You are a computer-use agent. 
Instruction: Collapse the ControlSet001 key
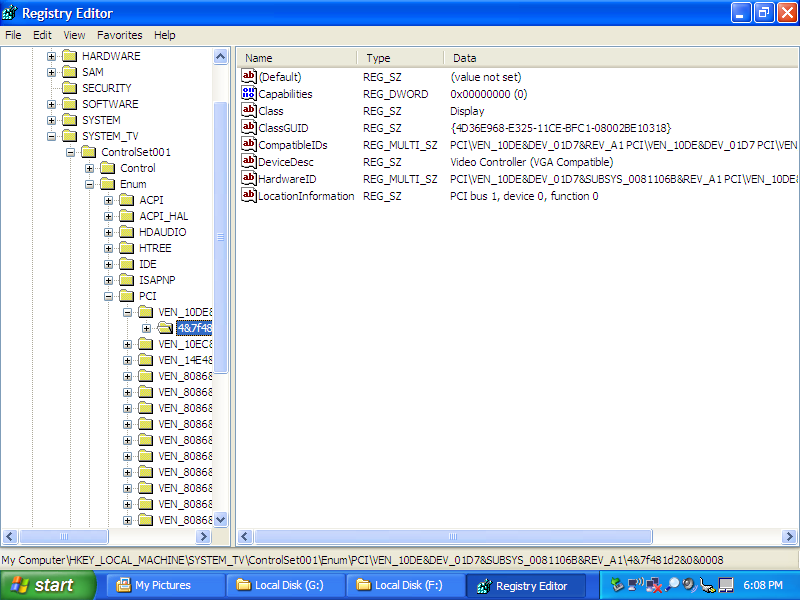[70, 152]
